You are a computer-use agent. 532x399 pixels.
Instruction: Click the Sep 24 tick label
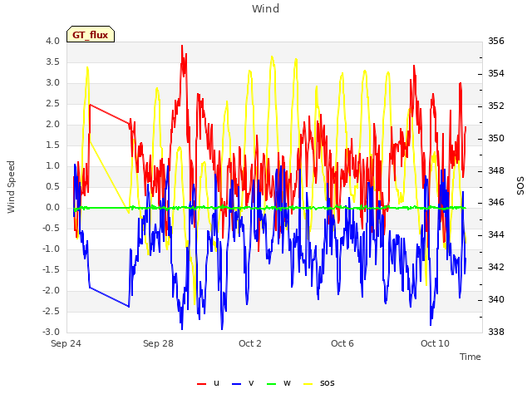point(66,343)
